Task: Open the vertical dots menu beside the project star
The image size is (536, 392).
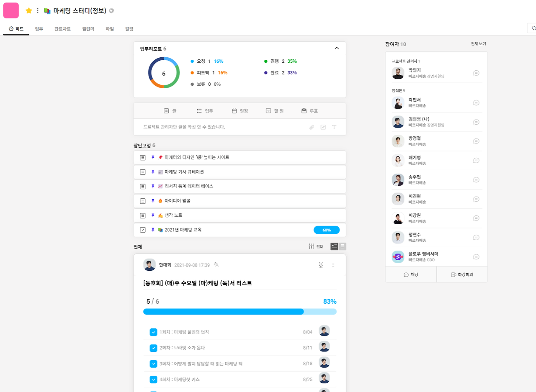Action: point(38,10)
